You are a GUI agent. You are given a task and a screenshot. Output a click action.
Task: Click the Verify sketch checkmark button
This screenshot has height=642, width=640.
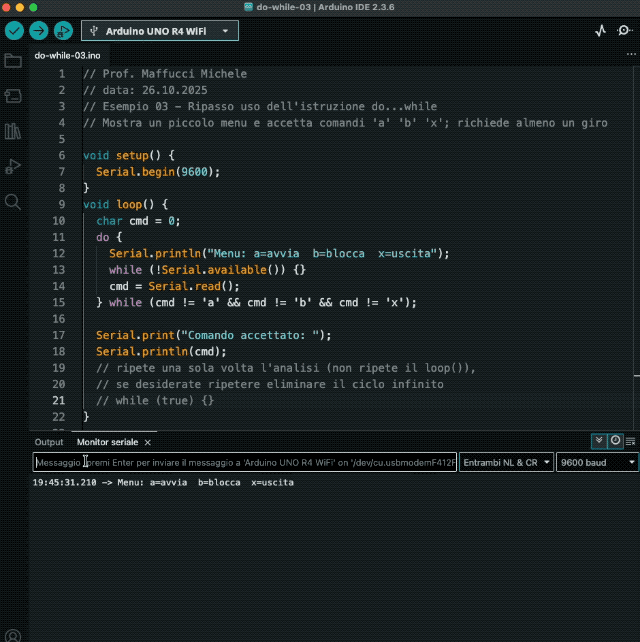tap(14, 31)
